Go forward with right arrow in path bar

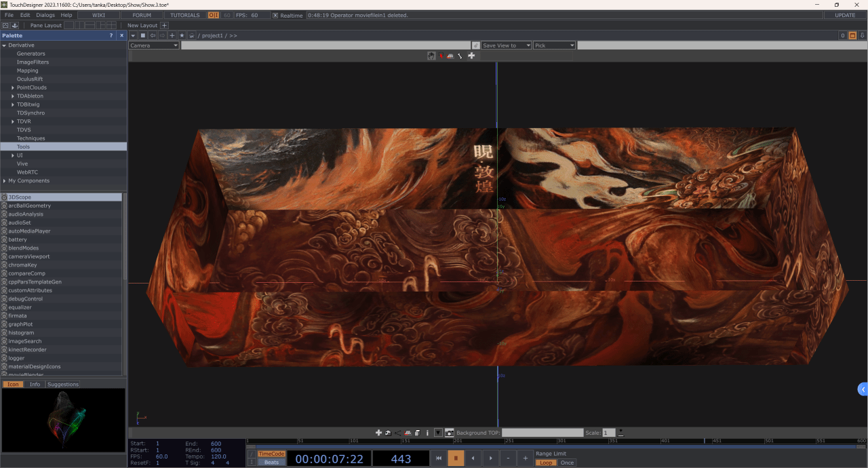click(162, 35)
